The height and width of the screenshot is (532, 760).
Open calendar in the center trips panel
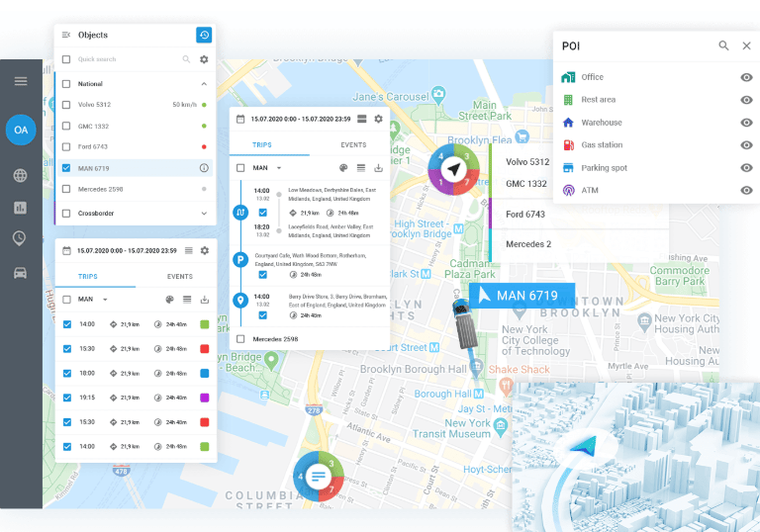point(240,119)
